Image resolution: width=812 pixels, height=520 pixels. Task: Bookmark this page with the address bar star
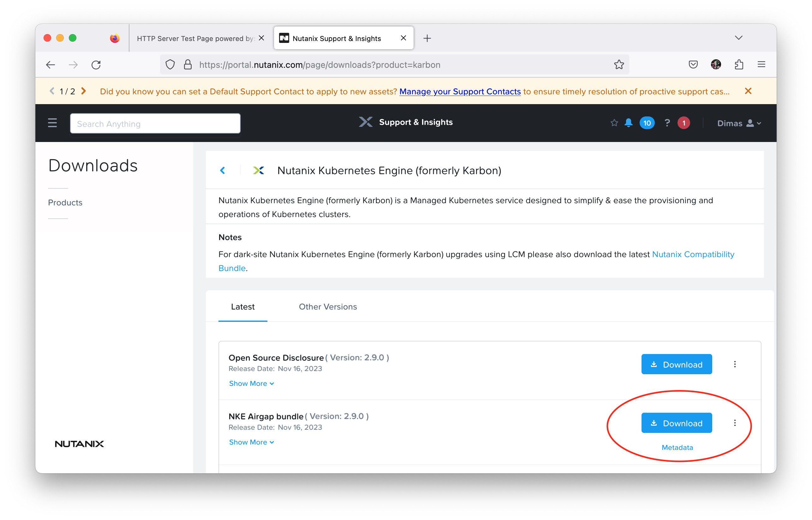(x=619, y=64)
